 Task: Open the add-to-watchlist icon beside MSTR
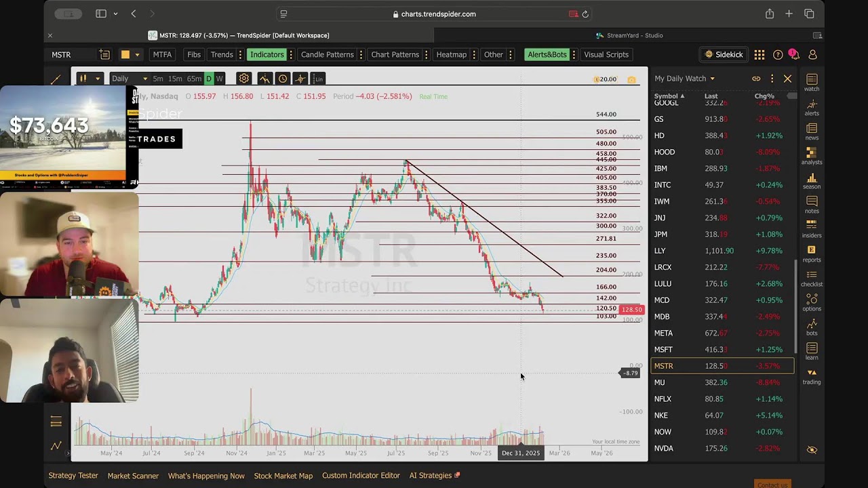click(104, 55)
